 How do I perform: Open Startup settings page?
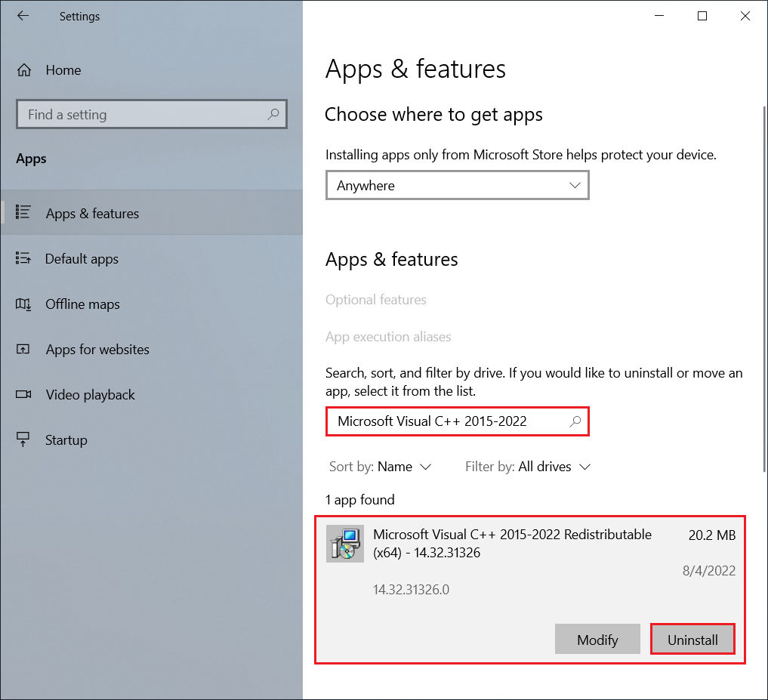pos(152,440)
